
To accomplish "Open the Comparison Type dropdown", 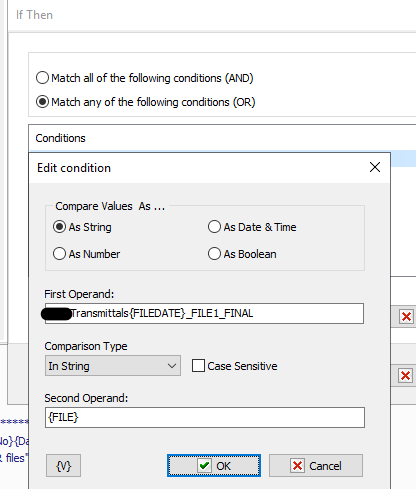I will click(113, 366).
